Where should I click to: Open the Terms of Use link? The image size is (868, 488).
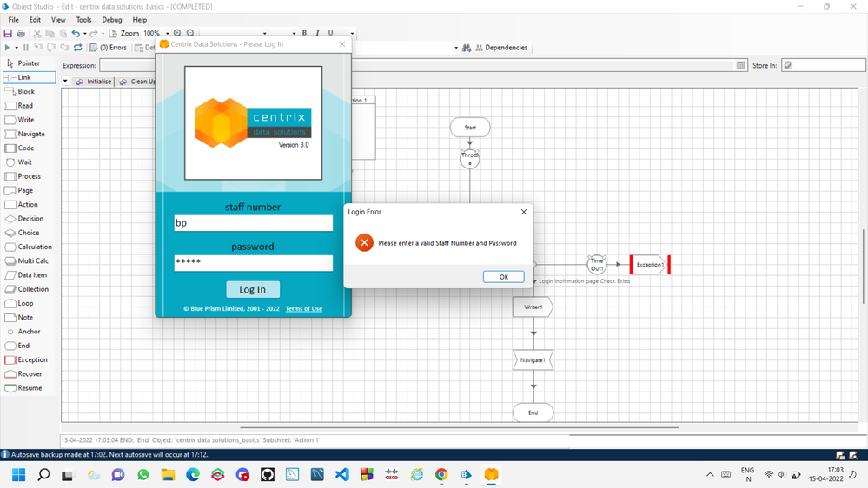(x=304, y=309)
